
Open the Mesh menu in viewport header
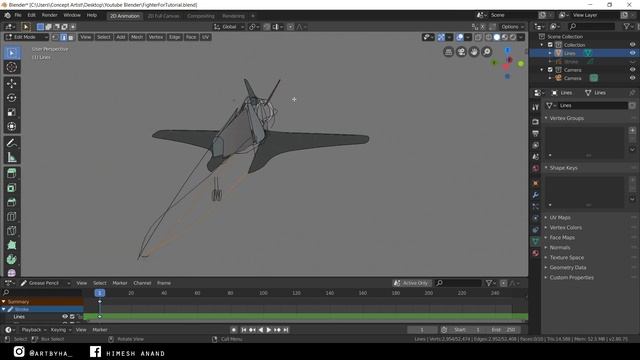(x=137, y=37)
